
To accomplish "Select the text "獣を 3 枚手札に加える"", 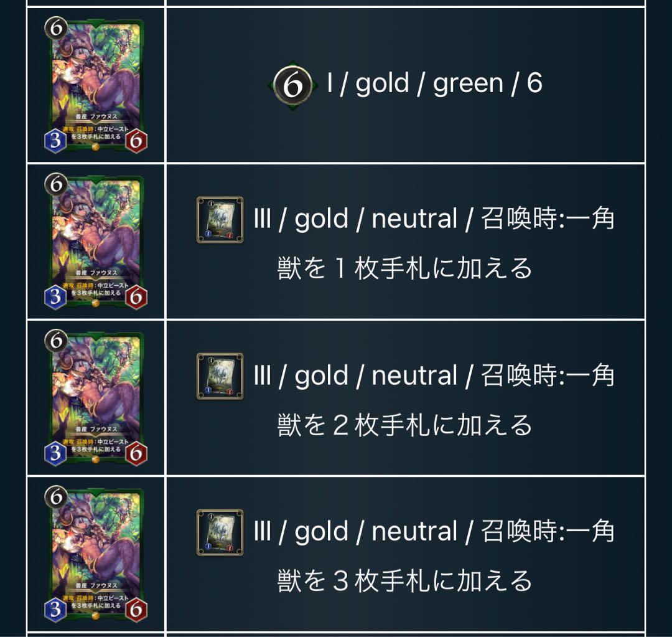I will click(x=404, y=581).
